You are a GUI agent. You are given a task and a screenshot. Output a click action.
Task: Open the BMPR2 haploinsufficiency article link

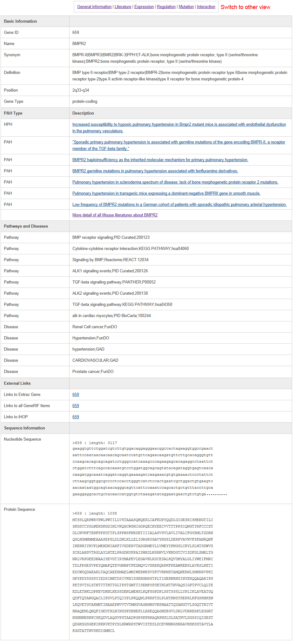coord(160,160)
